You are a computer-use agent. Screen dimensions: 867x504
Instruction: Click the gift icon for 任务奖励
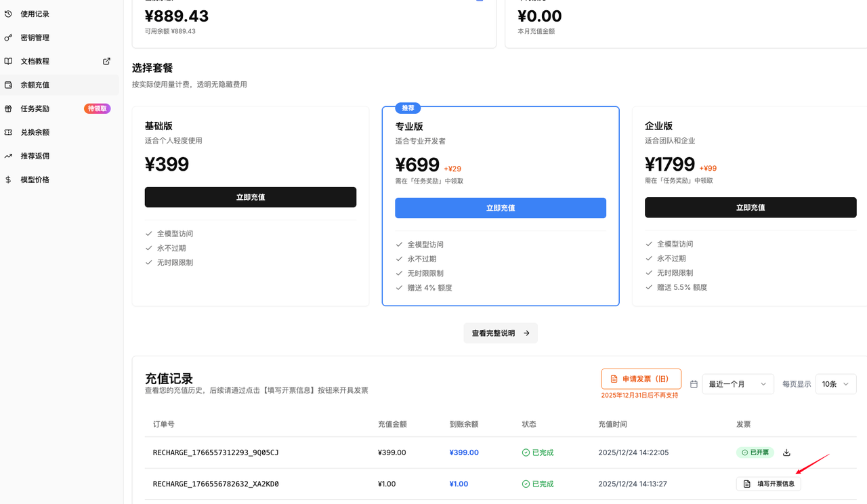8,108
